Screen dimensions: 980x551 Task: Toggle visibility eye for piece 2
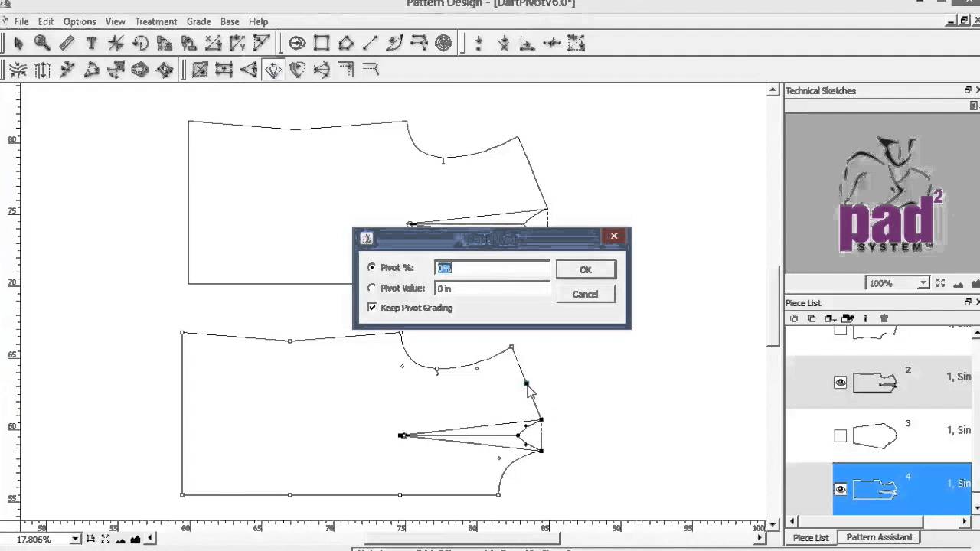coord(840,383)
